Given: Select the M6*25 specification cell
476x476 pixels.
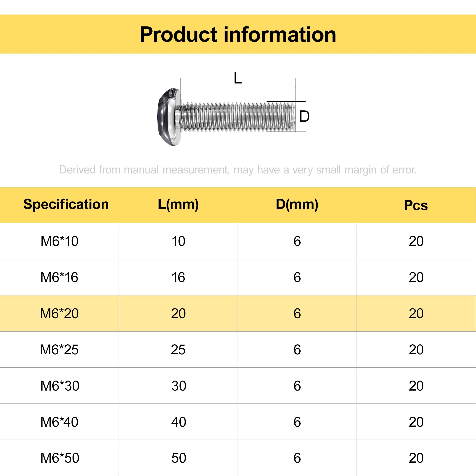Looking at the screenshot, I should point(59,350).
